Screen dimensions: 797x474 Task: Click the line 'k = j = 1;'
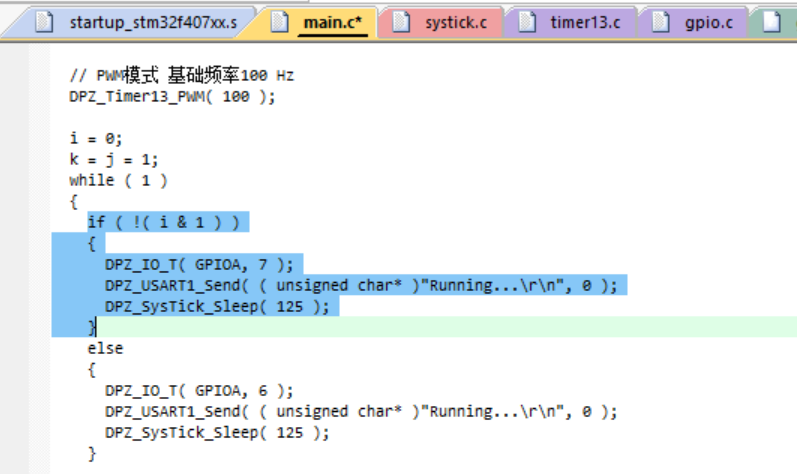point(114,160)
